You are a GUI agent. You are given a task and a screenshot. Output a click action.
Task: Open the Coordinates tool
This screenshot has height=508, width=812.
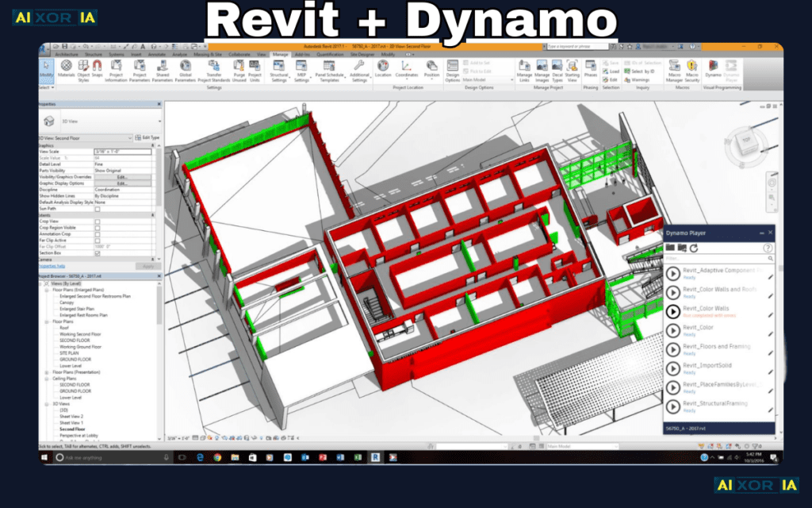click(x=406, y=67)
